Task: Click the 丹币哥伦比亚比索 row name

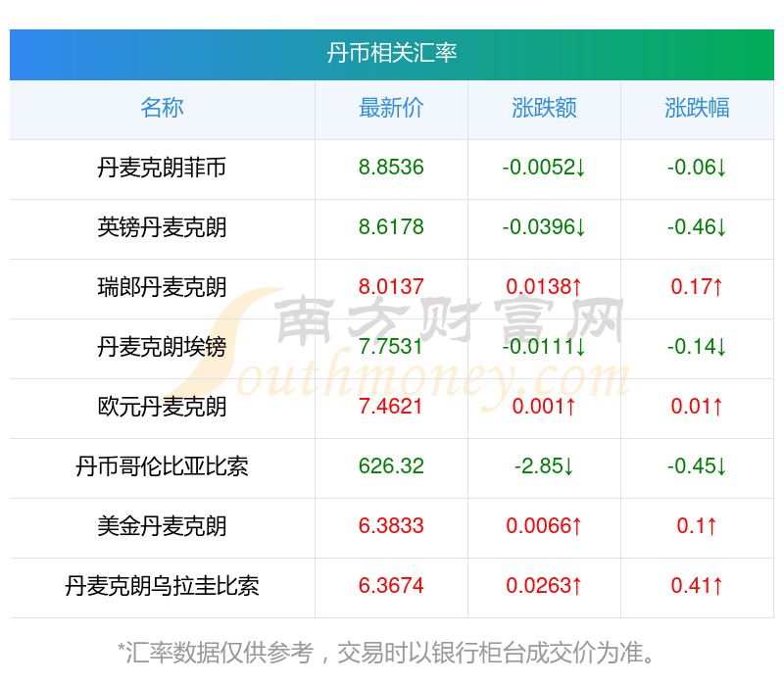Action: [x=162, y=466]
